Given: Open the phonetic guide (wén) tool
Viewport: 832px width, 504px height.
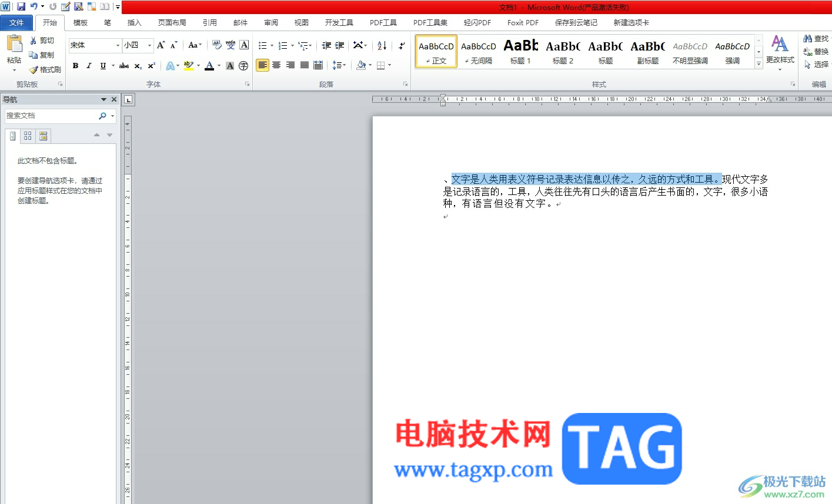Looking at the screenshot, I should 230,45.
